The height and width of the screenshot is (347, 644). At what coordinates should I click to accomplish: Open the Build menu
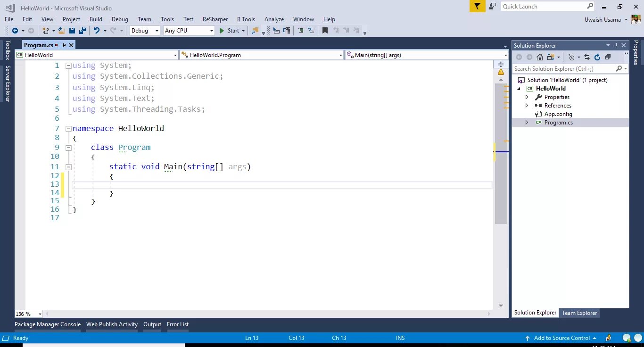coord(96,19)
